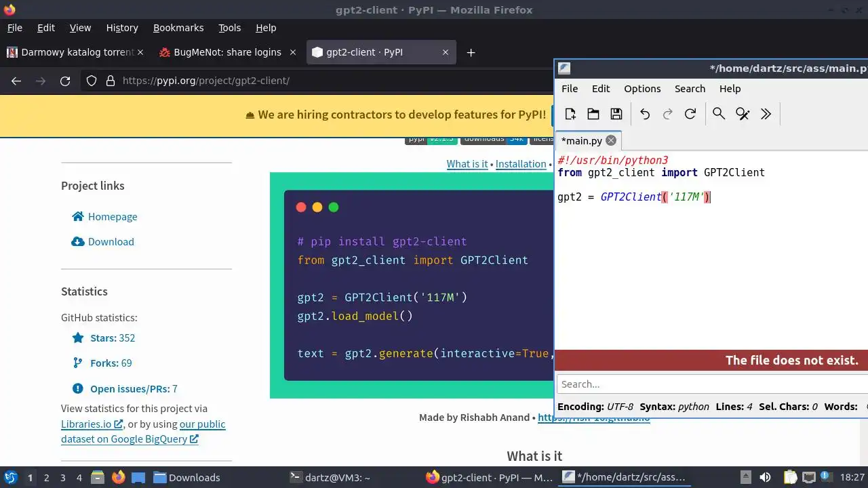Image resolution: width=868 pixels, height=488 pixels.
Task: Close the gpt2-client PyPI tab
Action: 446,52
